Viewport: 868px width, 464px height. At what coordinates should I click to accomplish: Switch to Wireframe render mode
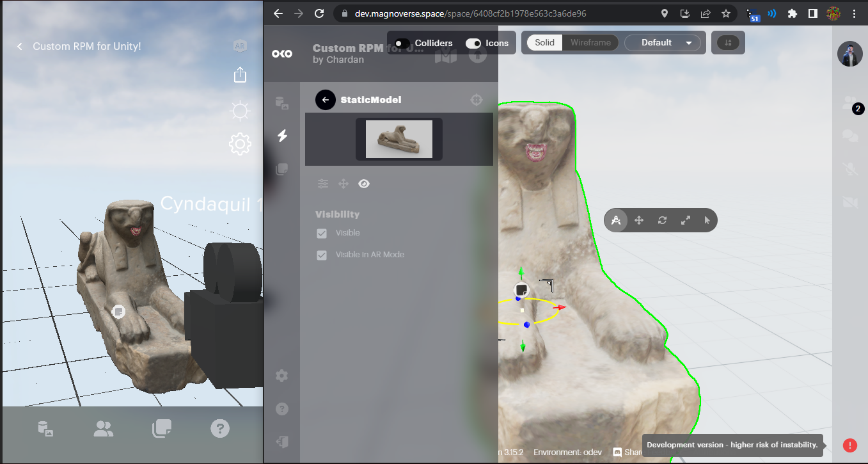[x=590, y=43]
